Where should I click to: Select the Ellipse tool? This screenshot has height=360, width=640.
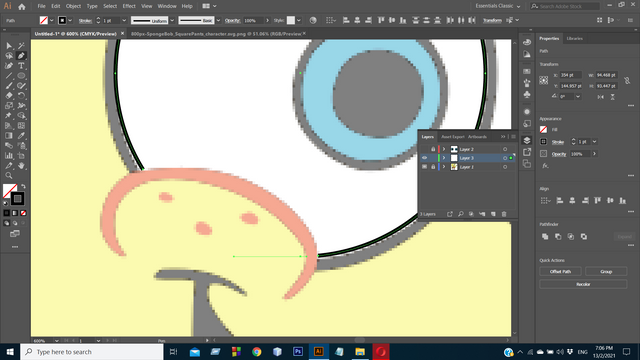(x=21, y=76)
